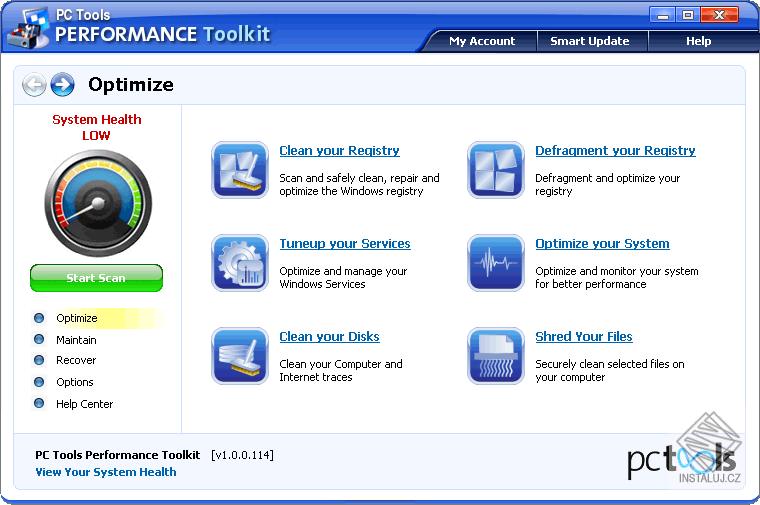Open the Defragment your Registry windows icon
The height and width of the screenshot is (505, 760).
(x=495, y=170)
